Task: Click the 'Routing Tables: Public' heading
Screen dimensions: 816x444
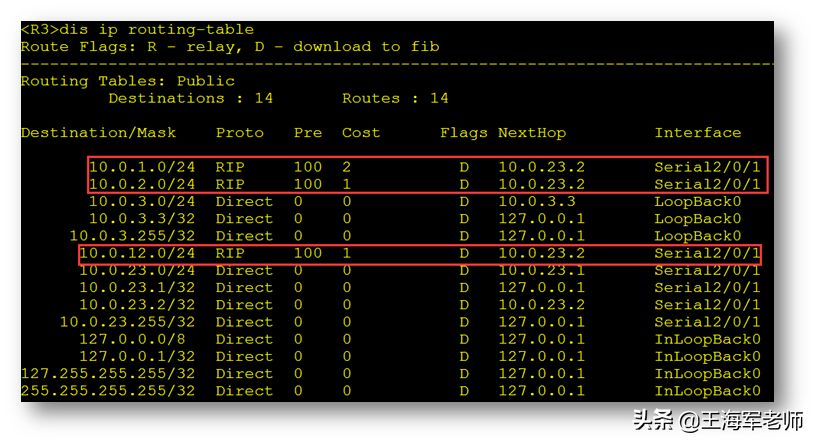Action: tap(128, 81)
